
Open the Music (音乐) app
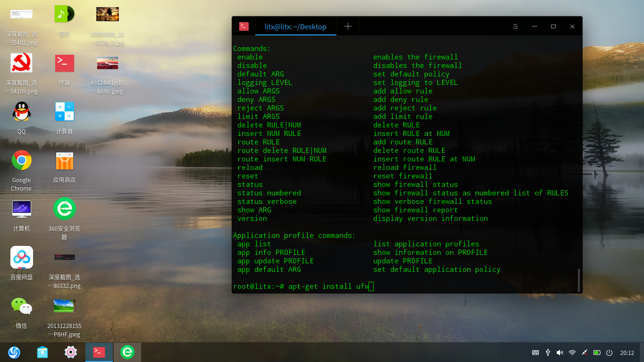[x=64, y=14]
